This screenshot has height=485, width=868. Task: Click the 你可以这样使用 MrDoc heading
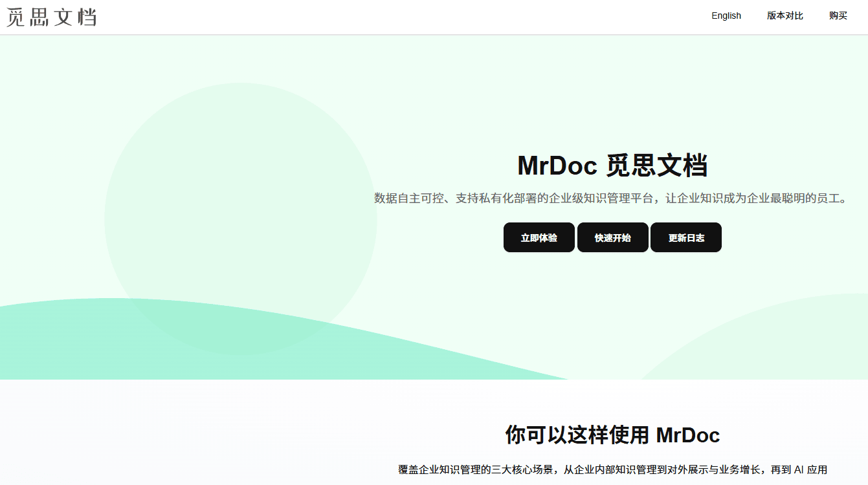tap(612, 435)
